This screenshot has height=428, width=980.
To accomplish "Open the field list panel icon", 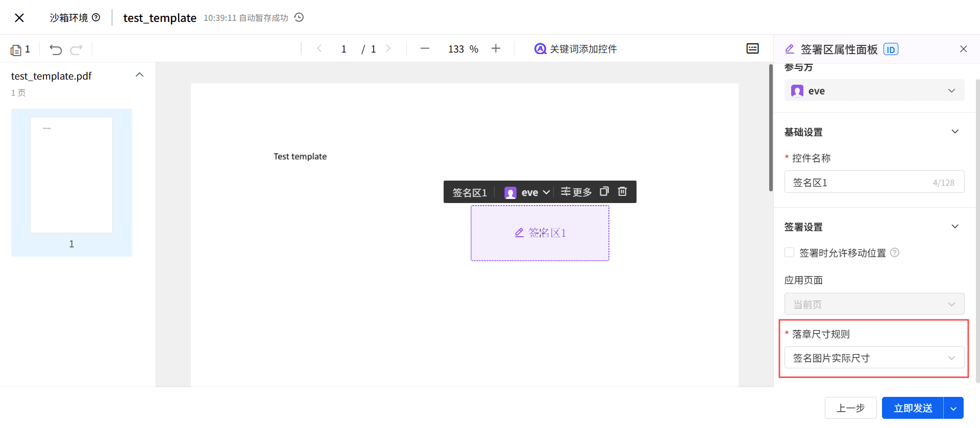I will click(752, 48).
